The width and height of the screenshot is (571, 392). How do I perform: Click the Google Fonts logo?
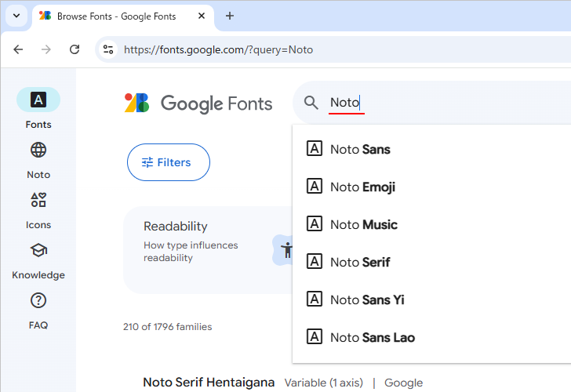click(198, 103)
